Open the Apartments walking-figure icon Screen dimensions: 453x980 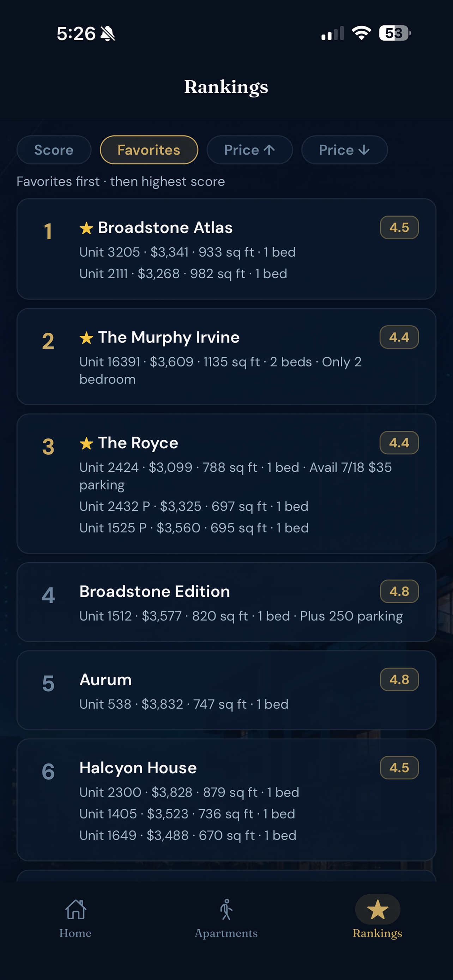[x=226, y=909]
